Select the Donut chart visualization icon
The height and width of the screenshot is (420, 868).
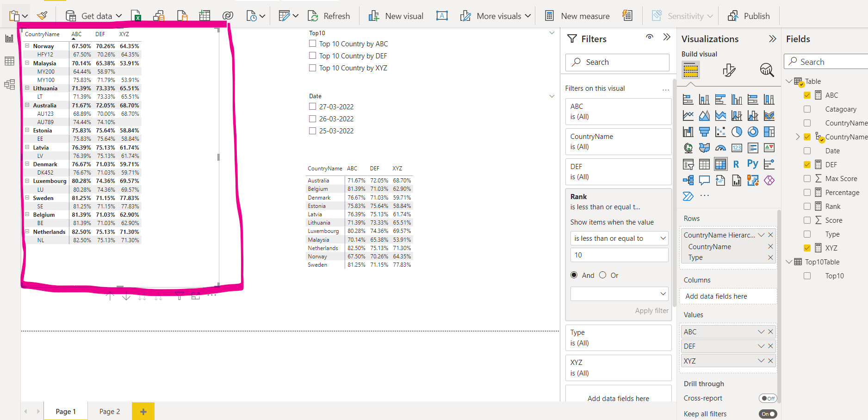(x=753, y=132)
